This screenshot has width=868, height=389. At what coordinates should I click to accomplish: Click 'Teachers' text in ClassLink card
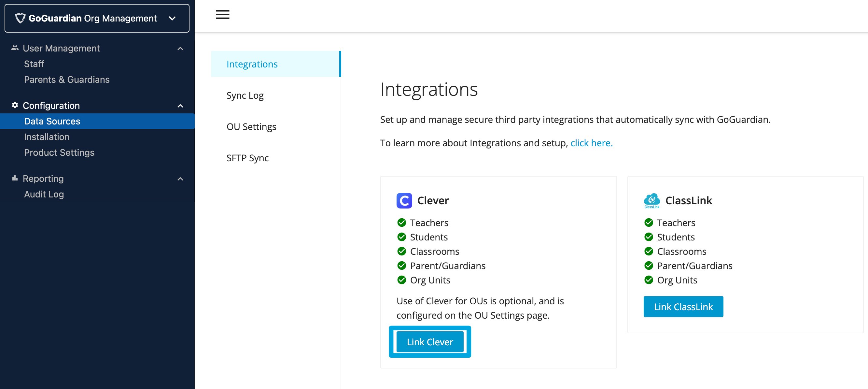pos(676,223)
